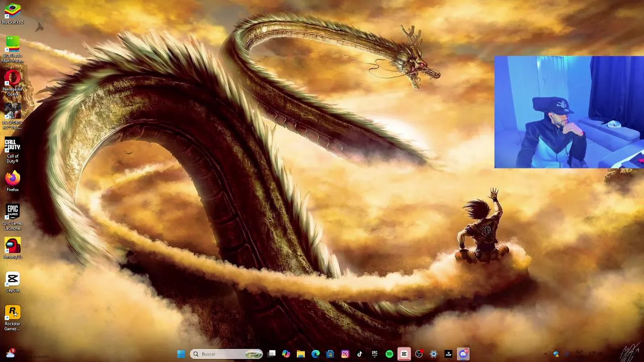Screen dimensions: 644x362
Task: Open File Explorer from the taskbar
Action: pyautogui.click(x=300, y=354)
